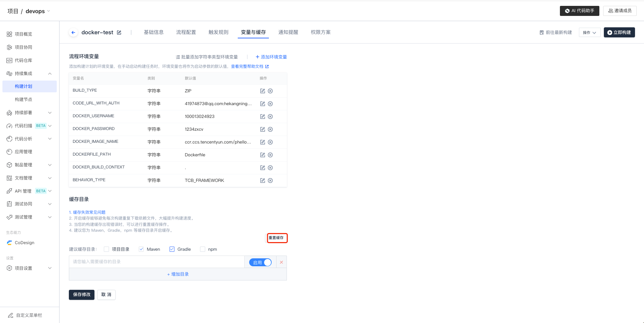Toggle the 启用 cache switch off
The image size is (644, 323).
[260, 262]
